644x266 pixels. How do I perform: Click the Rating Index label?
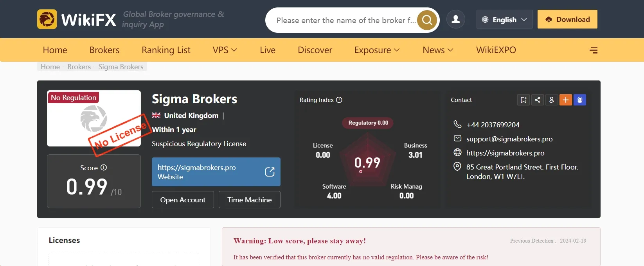(x=317, y=100)
